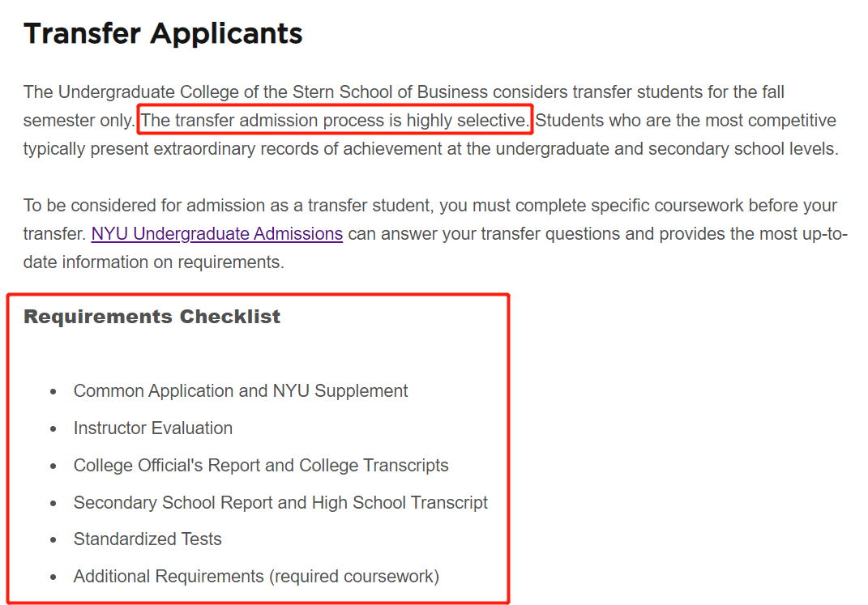
Task: Click the highlighted sentence about highly selective admission
Action: coord(335,121)
